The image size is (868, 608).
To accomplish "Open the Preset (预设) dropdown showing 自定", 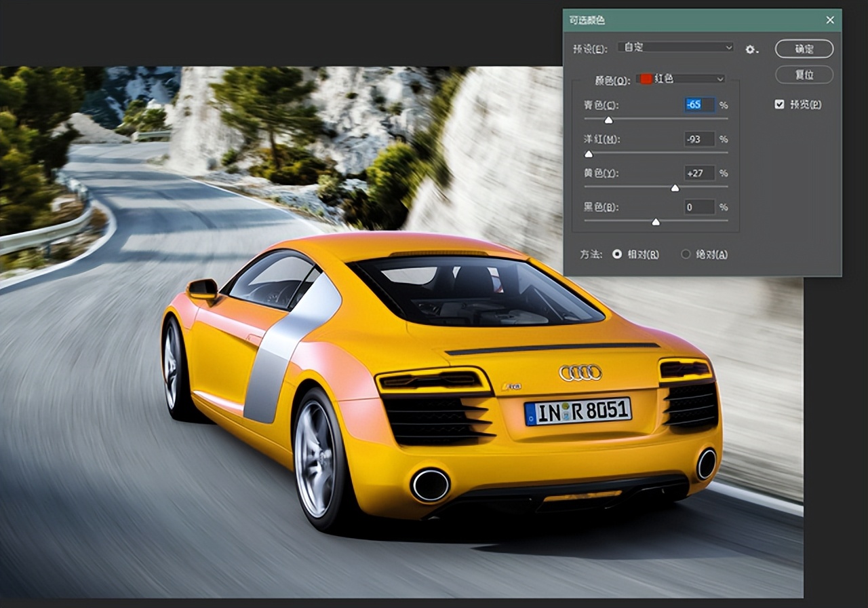I will point(675,47).
